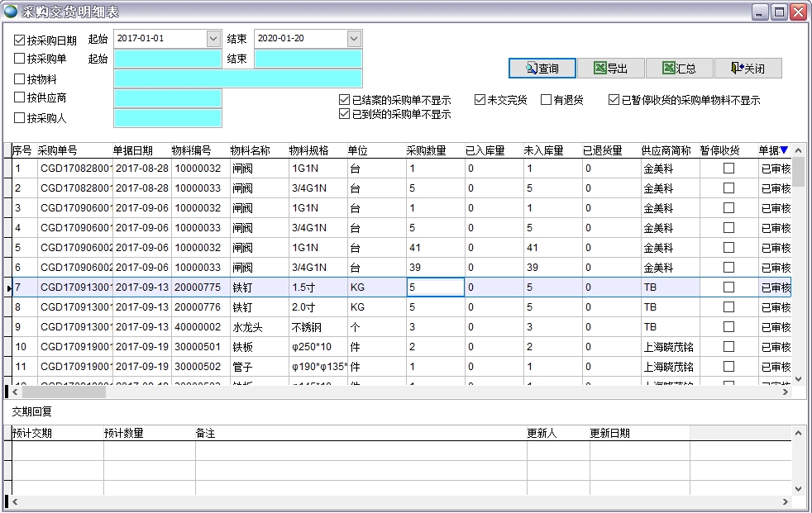
Task: Sort by the 采购单号 column header
Action: pyautogui.click(x=58, y=150)
